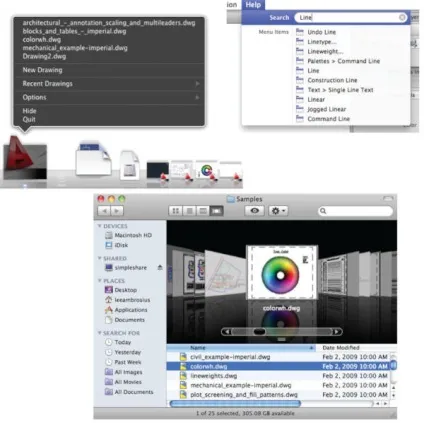This screenshot has height=423, width=424.
Task: Select Linetype... search result
Action: tap(322, 42)
